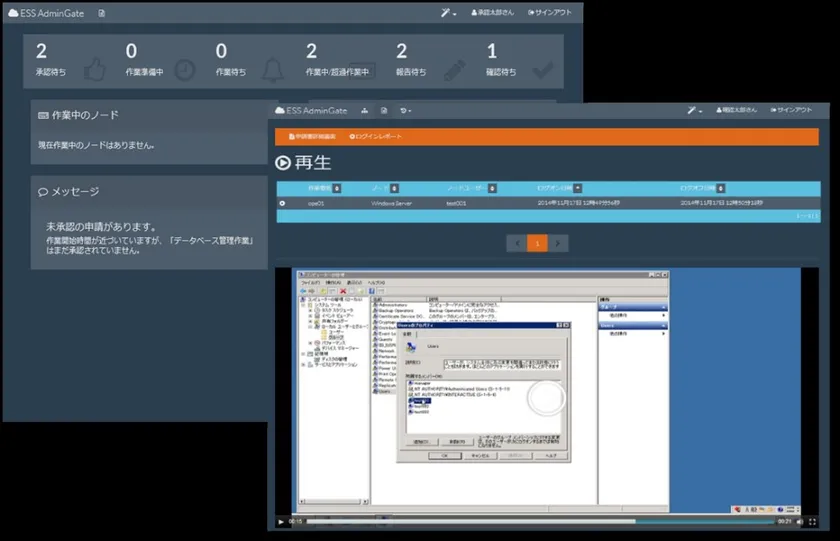Click the pencil 報告待ち tile
Screen dimensions: 840x541
pos(430,60)
